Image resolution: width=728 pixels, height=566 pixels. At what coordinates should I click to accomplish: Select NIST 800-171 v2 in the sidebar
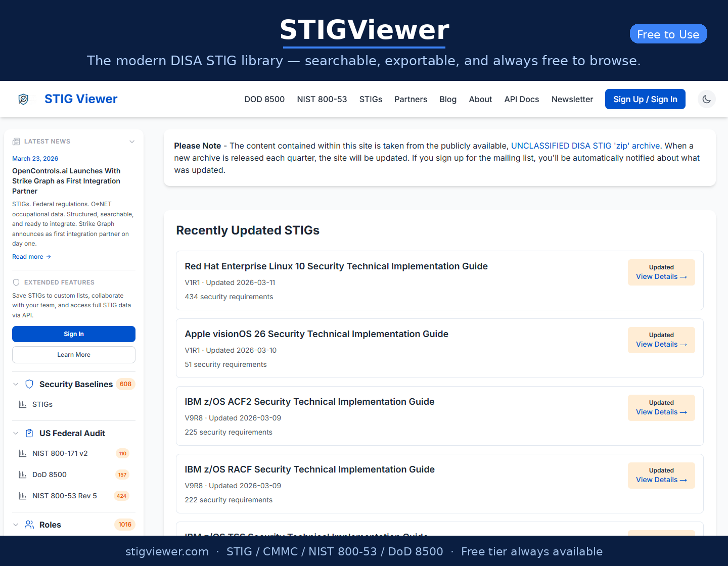pyautogui.click(x=60, y=453)
